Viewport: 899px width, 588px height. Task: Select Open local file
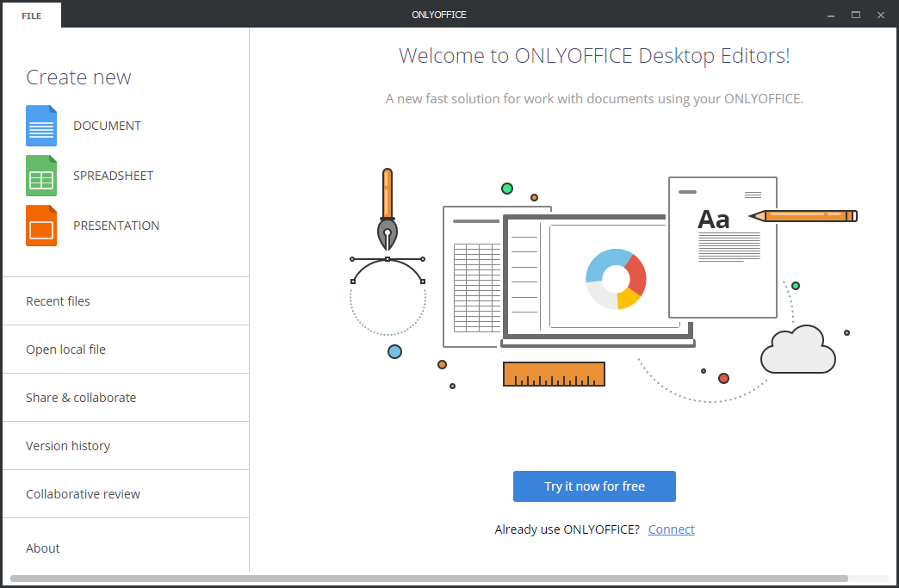click(x=126, y=349)
